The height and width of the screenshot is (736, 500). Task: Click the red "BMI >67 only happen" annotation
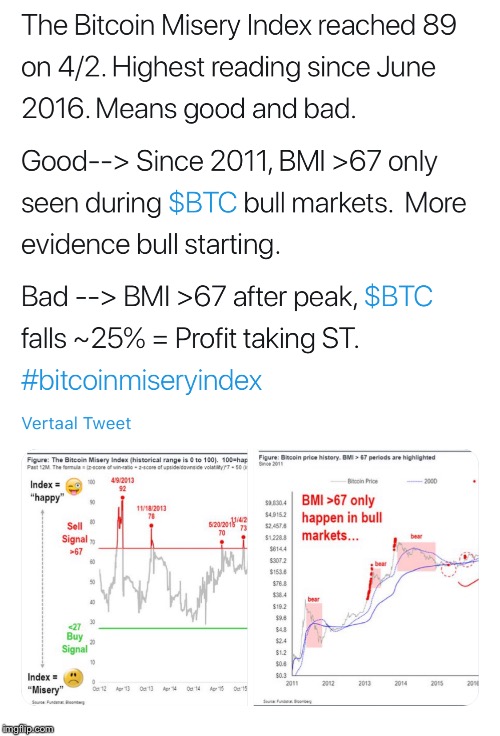coord(342,518)
